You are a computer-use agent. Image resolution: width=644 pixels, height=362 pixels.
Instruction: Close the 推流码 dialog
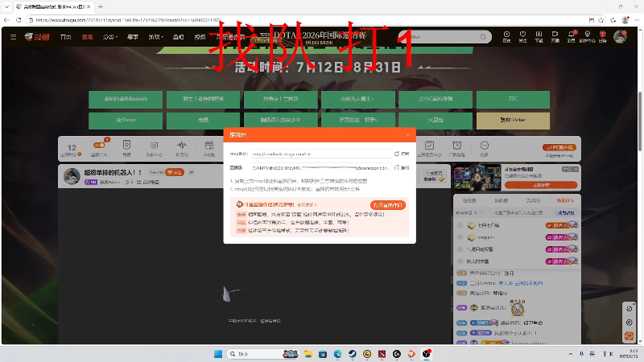pos(407,134)
